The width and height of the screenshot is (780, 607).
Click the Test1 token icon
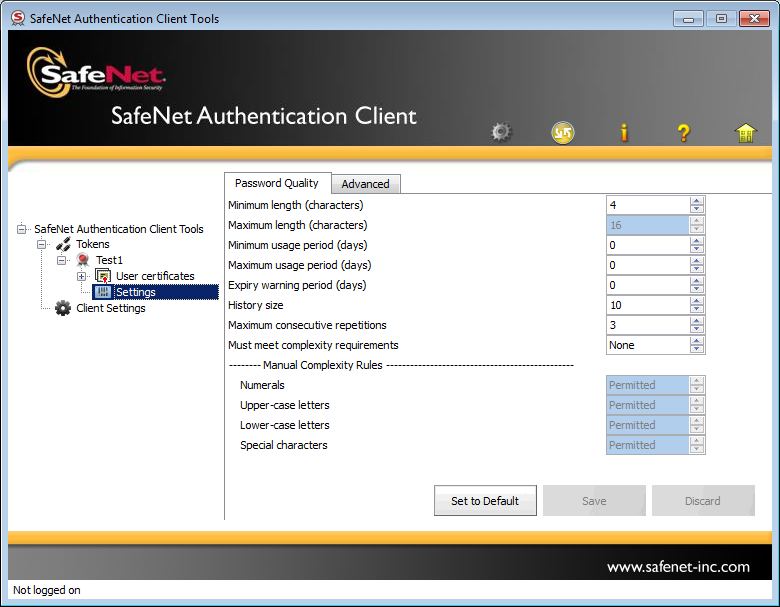(x=83, y=260)
